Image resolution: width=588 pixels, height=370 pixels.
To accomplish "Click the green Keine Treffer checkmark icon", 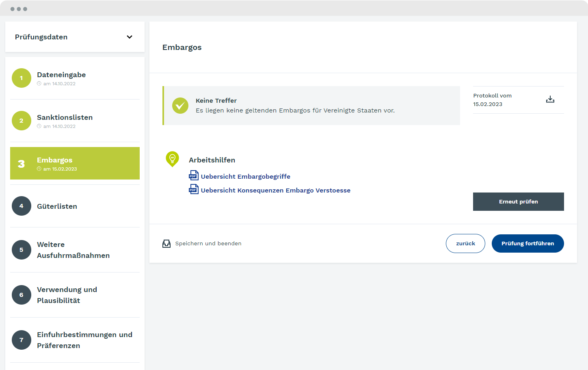I will [180, 106].
